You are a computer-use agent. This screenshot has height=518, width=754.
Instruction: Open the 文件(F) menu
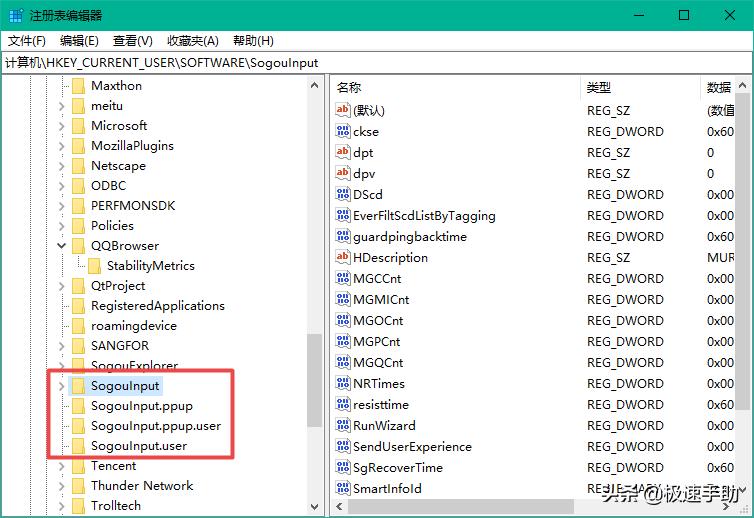pos(27,41)
